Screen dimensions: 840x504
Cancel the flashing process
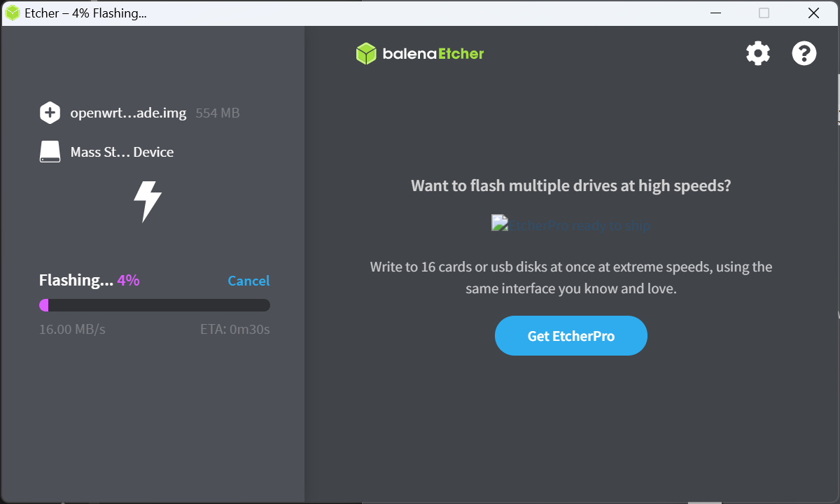click(x=248, y=281)
